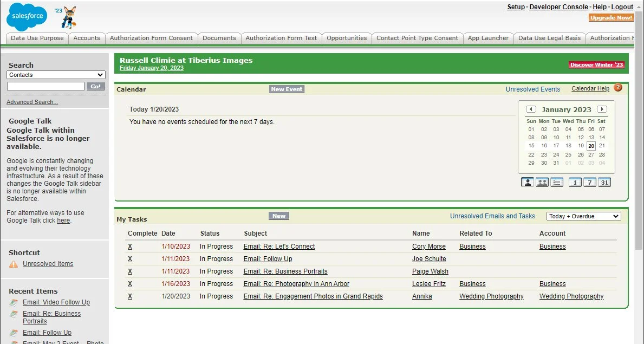This screenshot has height=344, width=644.
Task: Select day 20 in the mini calendar
Action: (x=591, y=146)
